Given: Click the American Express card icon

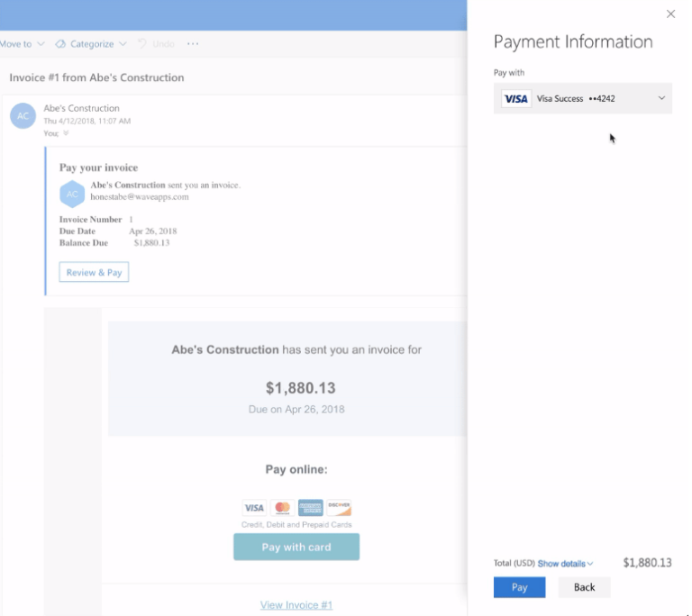Looking at the screenshot, I should (311, 508).
